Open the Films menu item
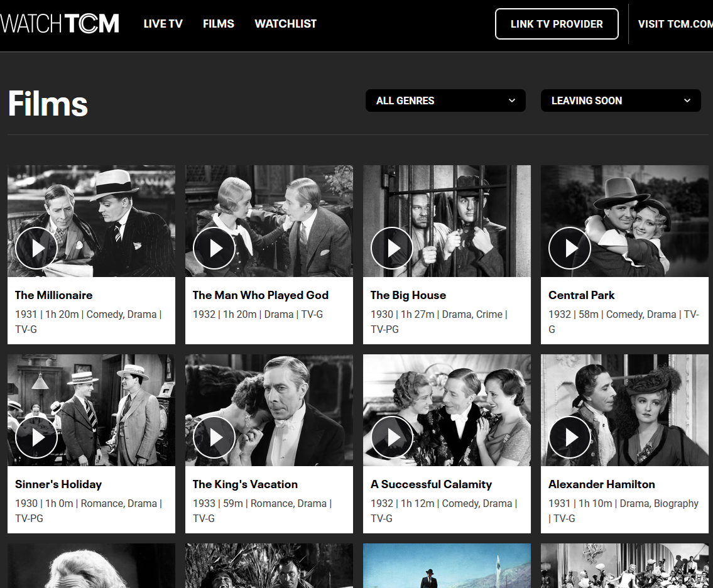This screenshot has height=588, width=713. 218,24
